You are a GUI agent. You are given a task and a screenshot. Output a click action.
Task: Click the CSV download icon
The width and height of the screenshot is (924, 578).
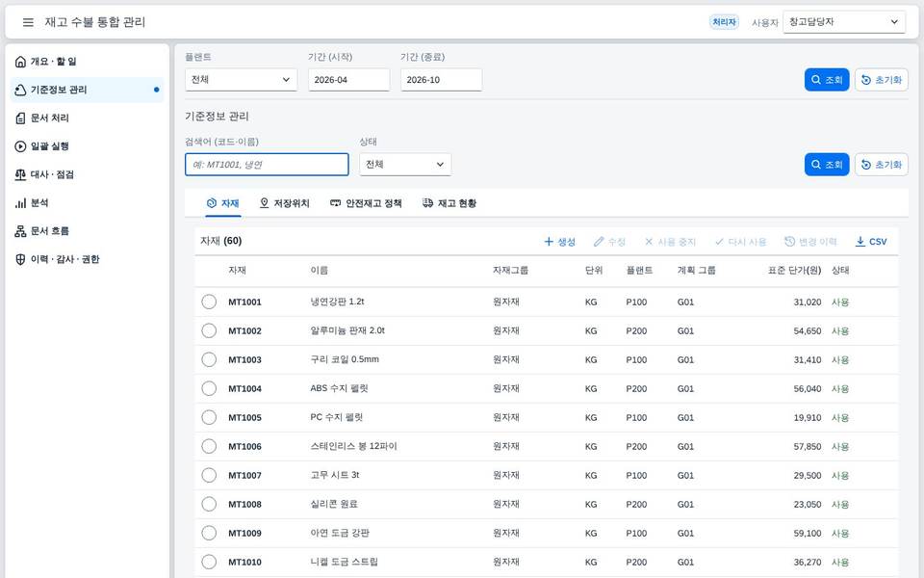(x=860, y=241)
